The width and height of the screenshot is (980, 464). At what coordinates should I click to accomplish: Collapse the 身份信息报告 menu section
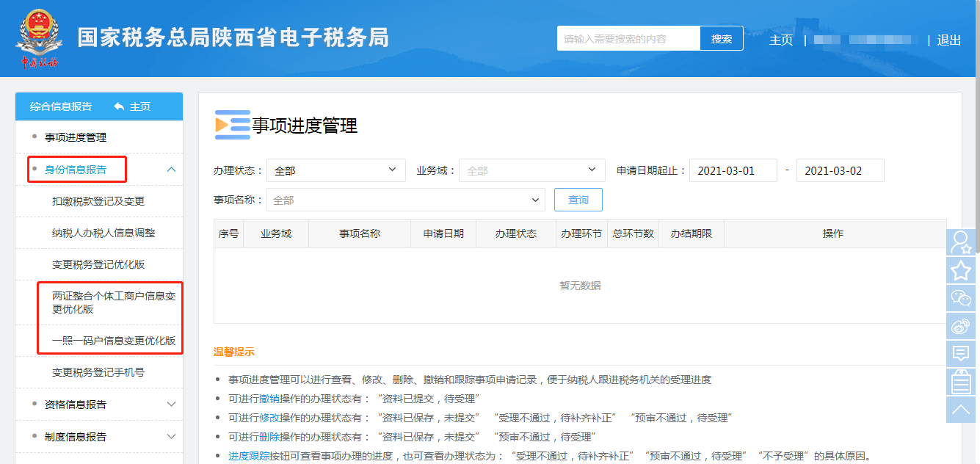point(171,170)
